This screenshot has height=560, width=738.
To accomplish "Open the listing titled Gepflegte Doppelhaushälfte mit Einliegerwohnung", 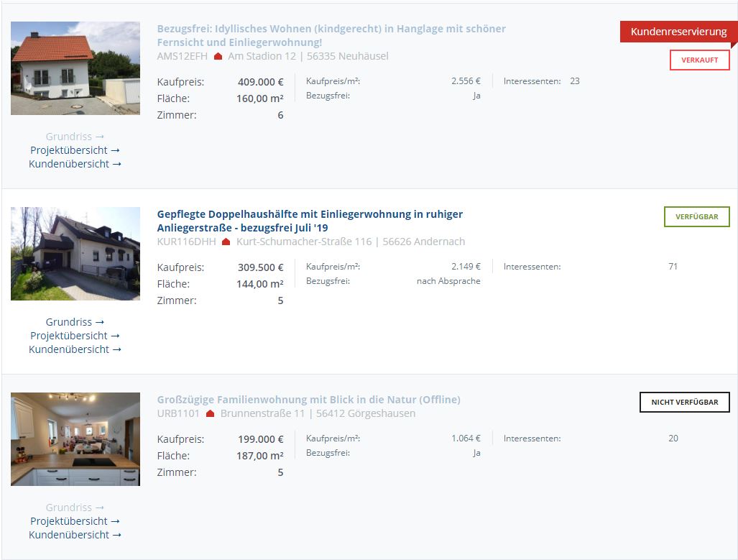I will [310, 221].
